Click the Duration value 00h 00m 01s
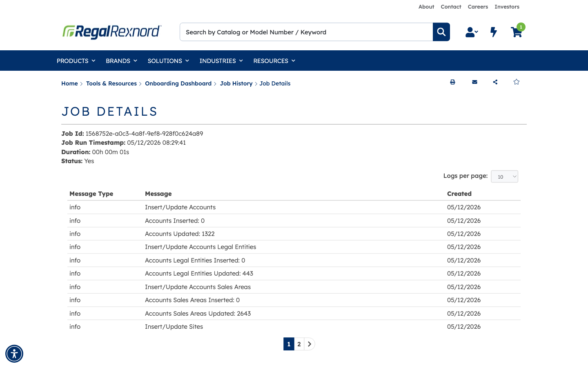The image size is (588, 368). [111, 152]
